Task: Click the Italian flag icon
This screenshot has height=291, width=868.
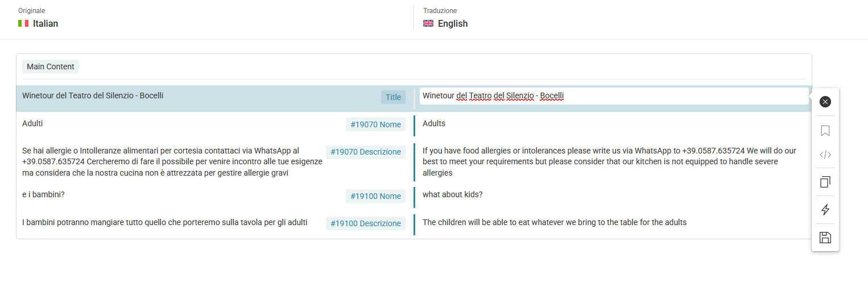Action: (x=23, y=23)
